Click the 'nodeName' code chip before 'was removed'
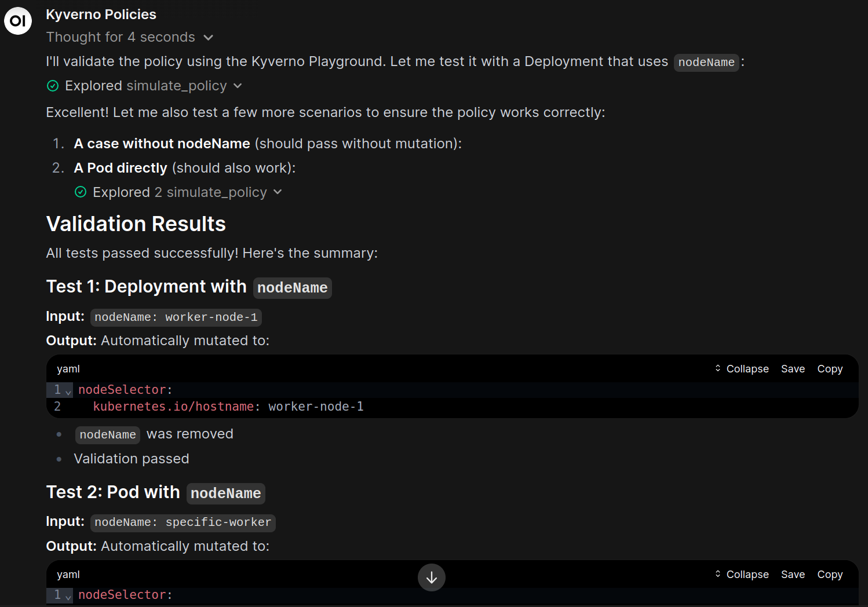Image resolution: width=868 pixels, height=607 pixels. point(108,435)
